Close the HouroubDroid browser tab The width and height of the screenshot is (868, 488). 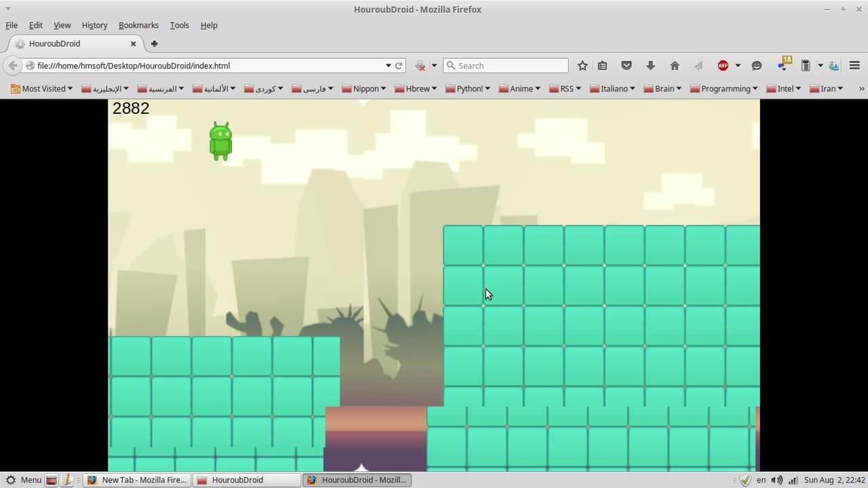pos(133,43)
